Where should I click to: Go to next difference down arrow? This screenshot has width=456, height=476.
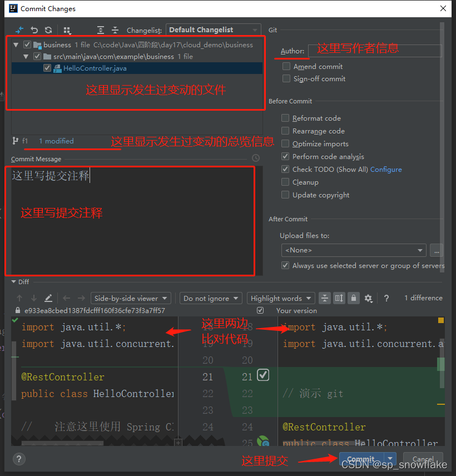tap(34, 298)
